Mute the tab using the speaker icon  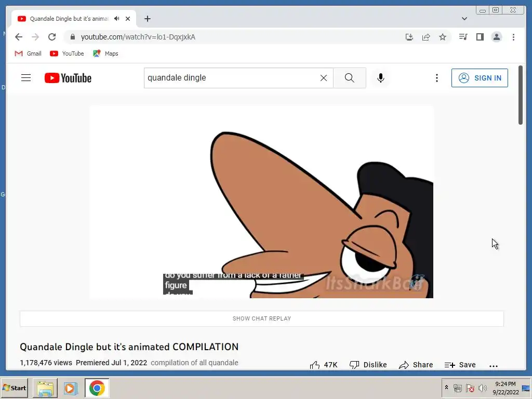[x=117, y=19]
